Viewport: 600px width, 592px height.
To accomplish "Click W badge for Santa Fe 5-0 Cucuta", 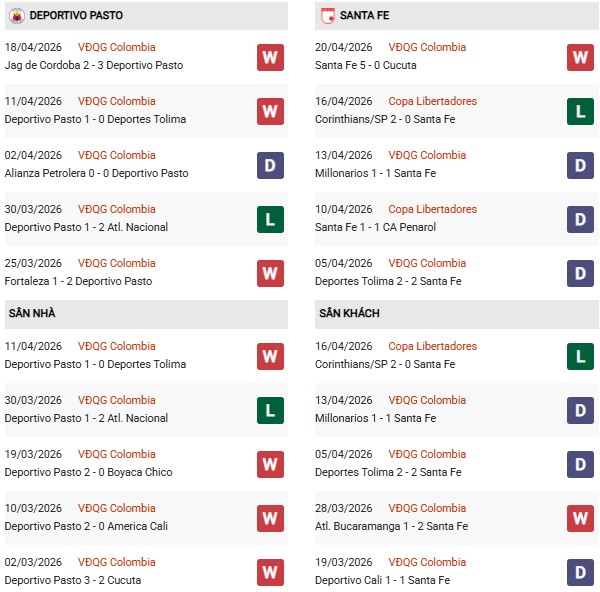I will (x=580, y=57).
